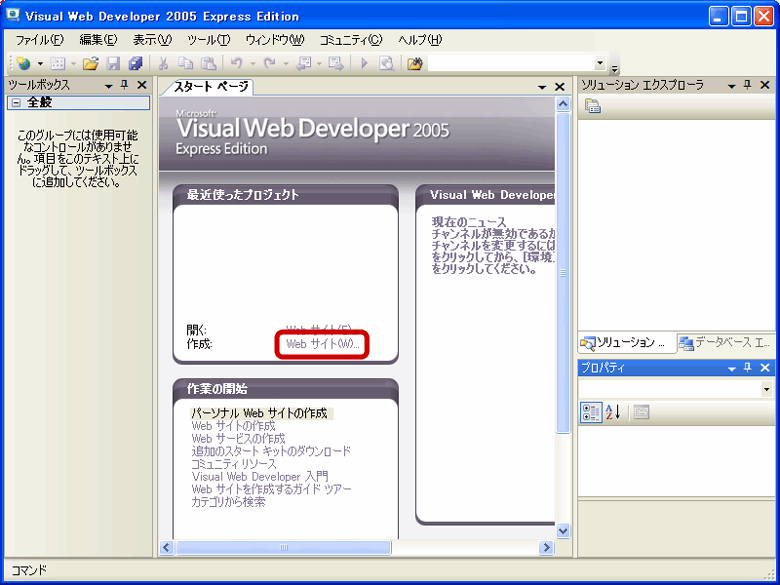Close the プロパティ panel
The width and height of the screenshot is (780, 585).
tap(765, 368)
